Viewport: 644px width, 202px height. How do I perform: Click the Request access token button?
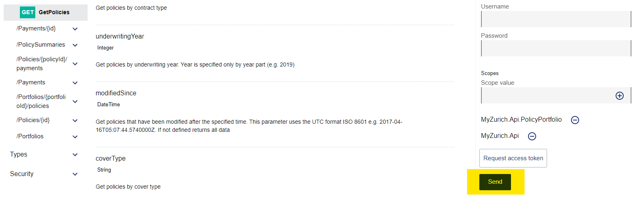point(513,158)
